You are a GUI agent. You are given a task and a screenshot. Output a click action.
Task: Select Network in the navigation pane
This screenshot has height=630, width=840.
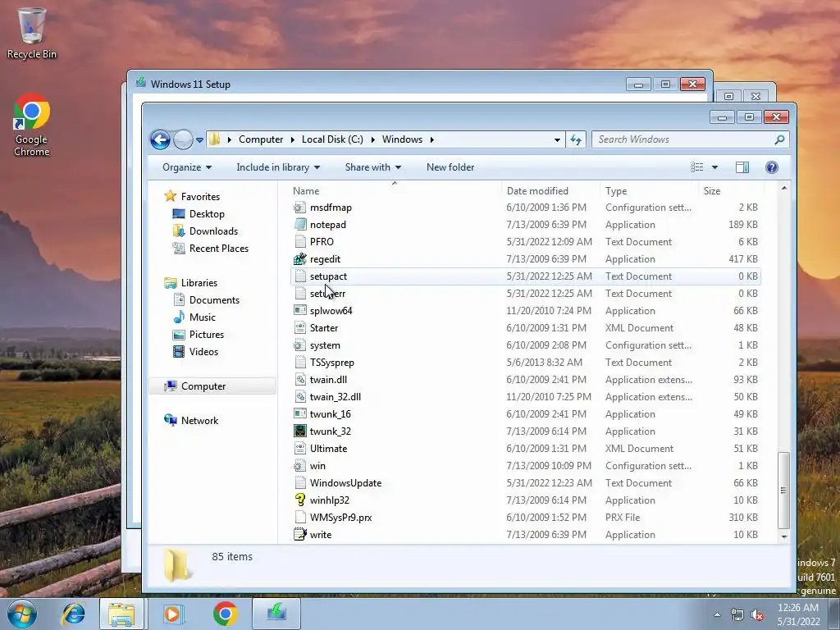199,421
